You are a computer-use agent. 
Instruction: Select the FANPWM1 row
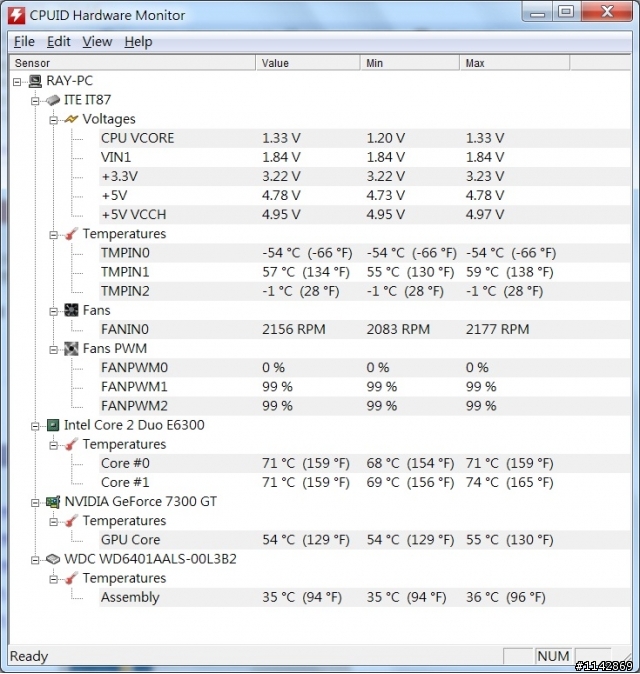[364, 387]
